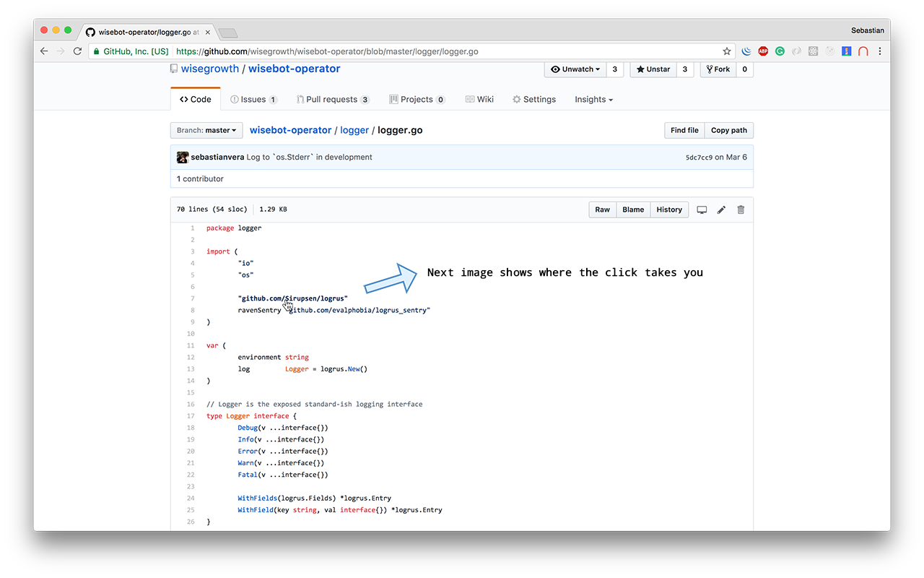The width and height of the screenshot is (924, 578).
Task: Switch to the Issues tab
Action: tap(253, 99)
